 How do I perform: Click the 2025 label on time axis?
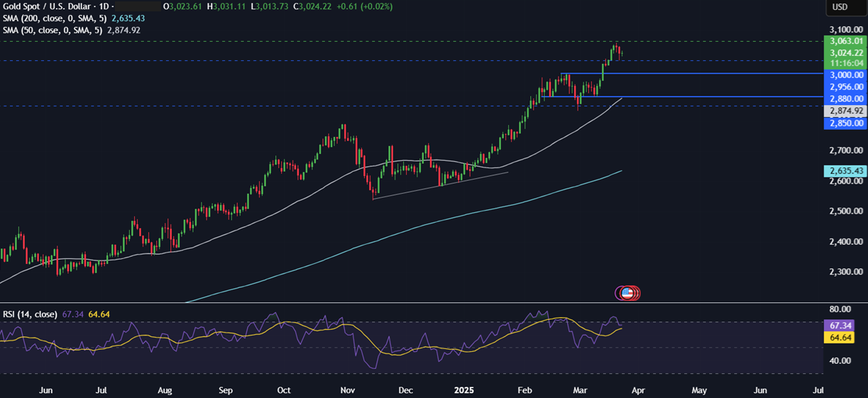[x=463, y=390]
